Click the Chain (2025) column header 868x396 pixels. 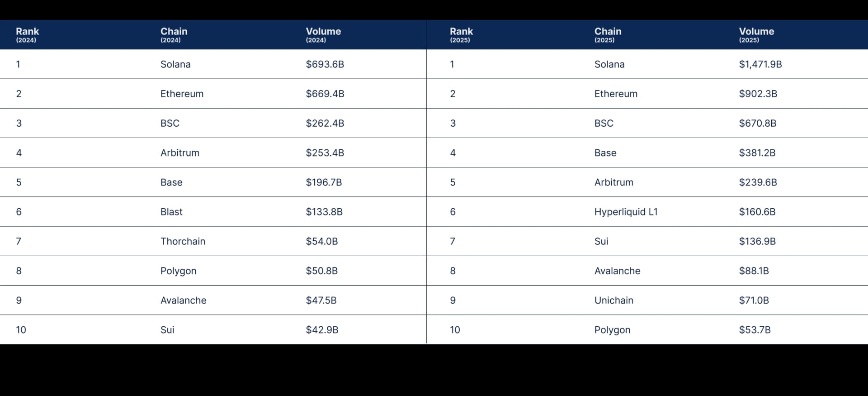click(608, 35)
